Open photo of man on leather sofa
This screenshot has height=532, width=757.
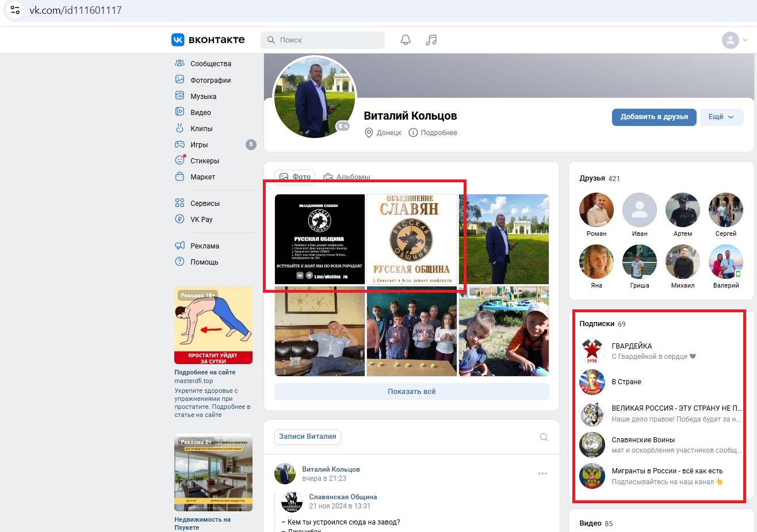click(x=320, y=331)
